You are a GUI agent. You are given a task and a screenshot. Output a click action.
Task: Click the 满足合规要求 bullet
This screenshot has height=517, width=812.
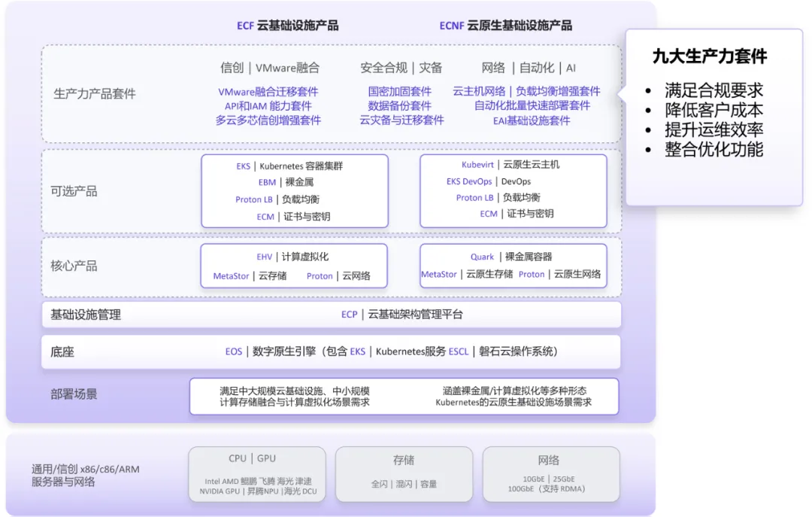(714, 90)
